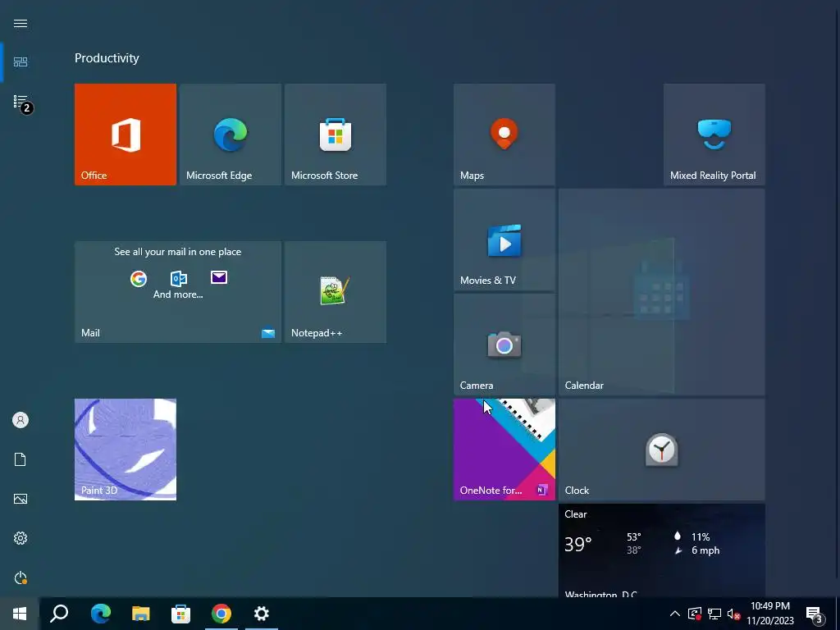
Task: Open the Action Center notifications
Action: 815,614
